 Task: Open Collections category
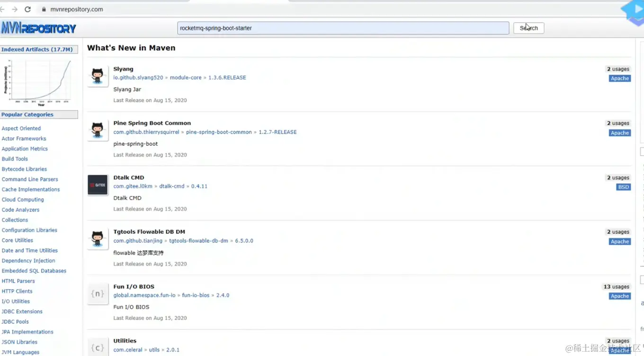15,220
